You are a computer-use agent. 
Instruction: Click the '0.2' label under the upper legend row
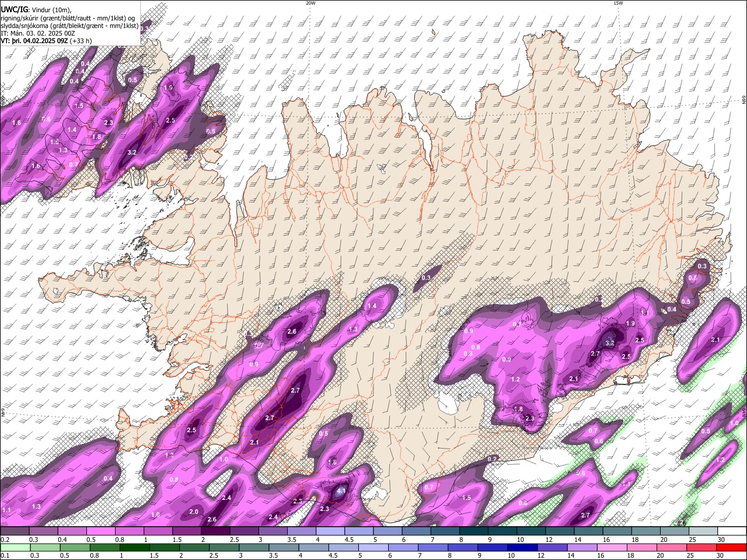coord(4,540)
